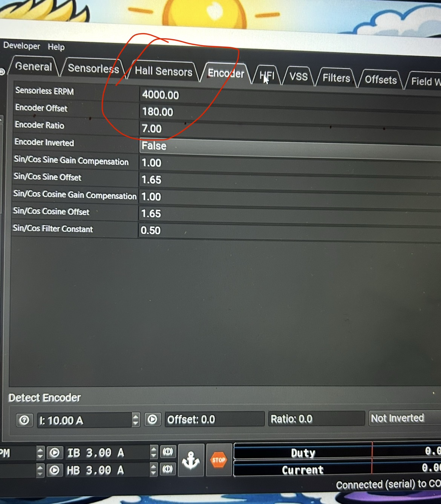
Task: Click the Sin/Cos Filter Constant label
Action: [x=53, y=229]
